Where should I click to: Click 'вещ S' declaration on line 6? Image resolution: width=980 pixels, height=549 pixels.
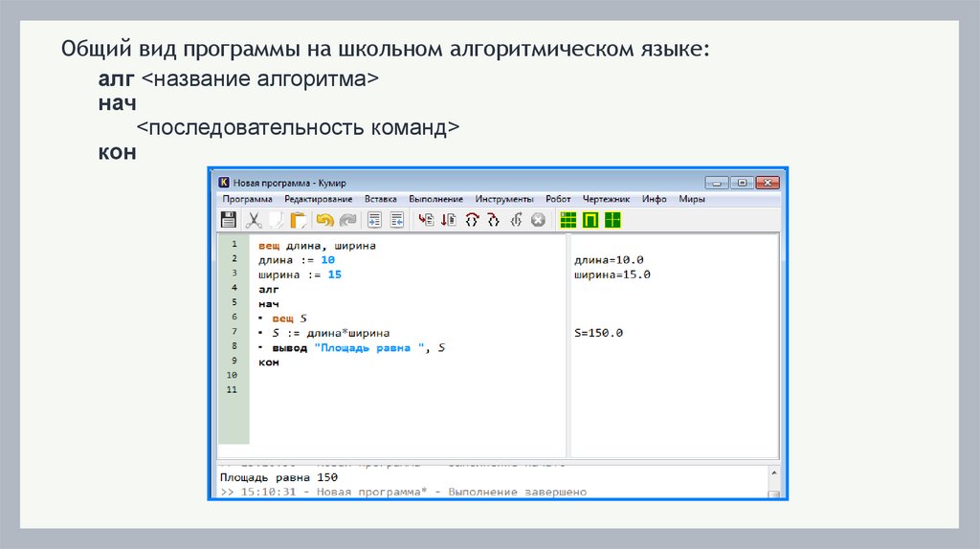[289, 318]
